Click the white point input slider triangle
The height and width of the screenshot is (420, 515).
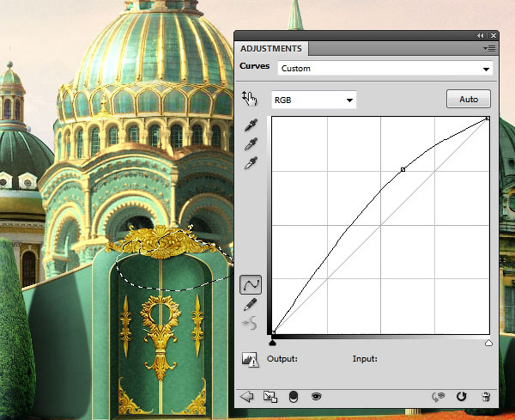pos(488,343)
